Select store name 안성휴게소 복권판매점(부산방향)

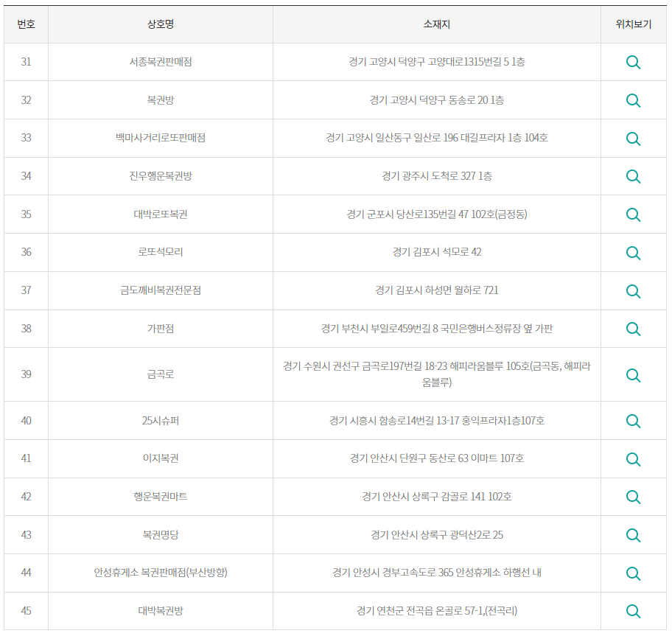tap(161, 572)
